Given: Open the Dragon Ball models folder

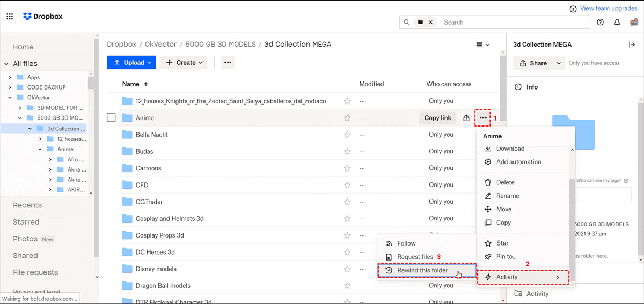Looking at the screenshot, I should pyautogui.click(x=163, y=286).
